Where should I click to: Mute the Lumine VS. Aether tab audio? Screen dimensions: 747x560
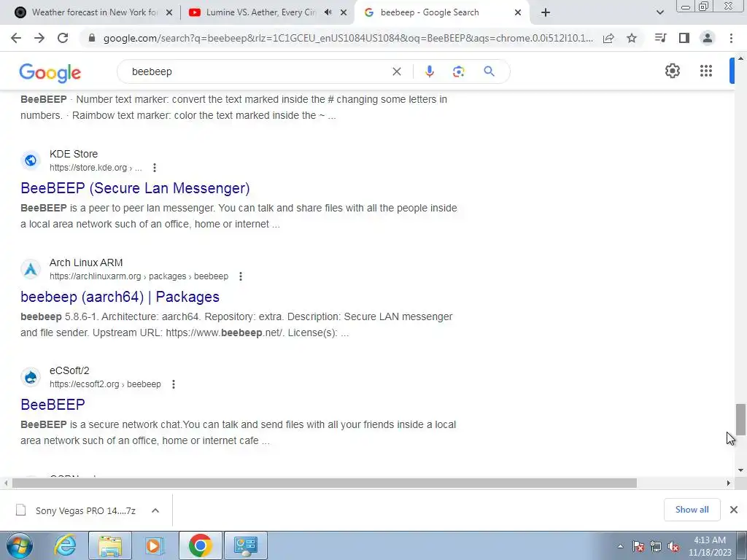tap(328, 12)
